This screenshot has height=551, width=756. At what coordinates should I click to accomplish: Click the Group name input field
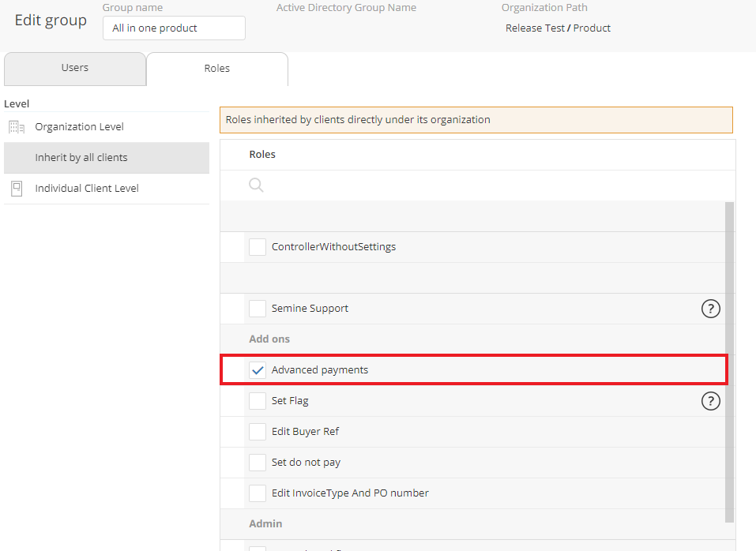point(174,28)
